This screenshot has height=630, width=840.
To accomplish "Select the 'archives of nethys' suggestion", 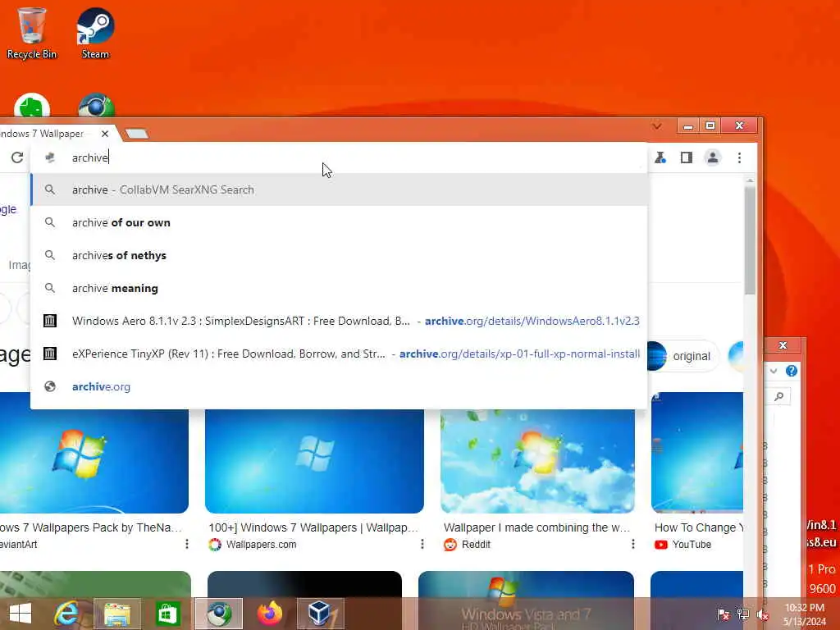I will (339, 256).
